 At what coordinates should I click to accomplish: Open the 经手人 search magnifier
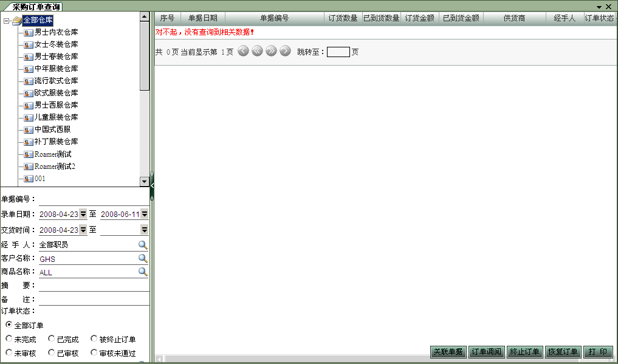click(x=143, y=245)
